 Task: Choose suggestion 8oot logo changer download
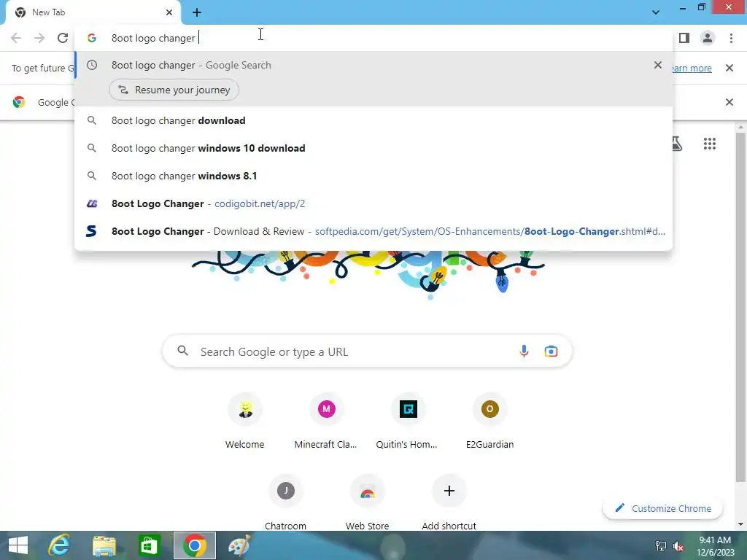click(x=373, y=120)
